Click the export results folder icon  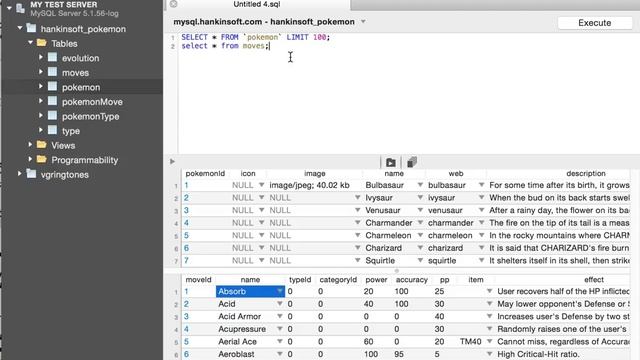pos(391,162)
